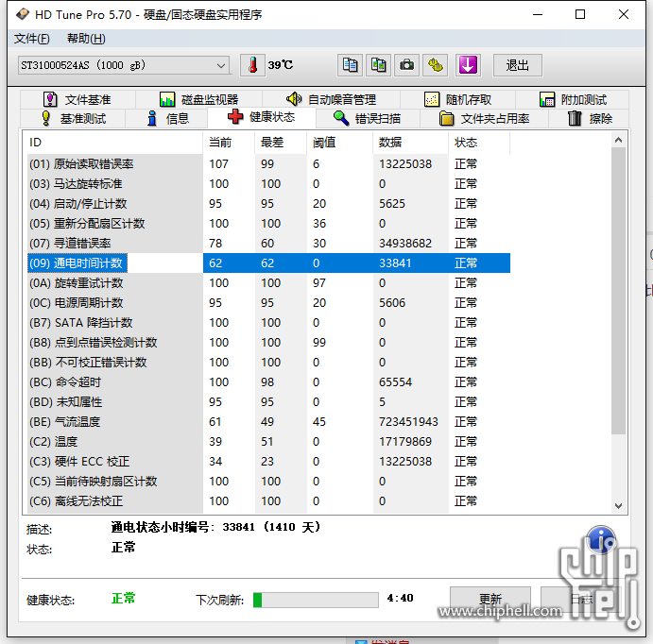Switch to the 文件基准 tab
This screenshot has height=644, width=653.
(77, 99)
